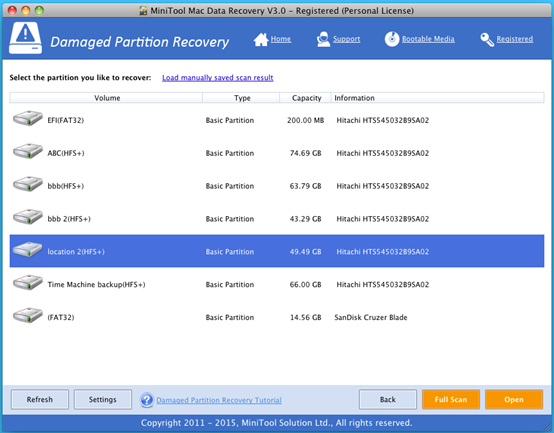This screenshot has height=433, width=554.
Task: Click the Bootable Media disc icon
Action: coord(392,39)
